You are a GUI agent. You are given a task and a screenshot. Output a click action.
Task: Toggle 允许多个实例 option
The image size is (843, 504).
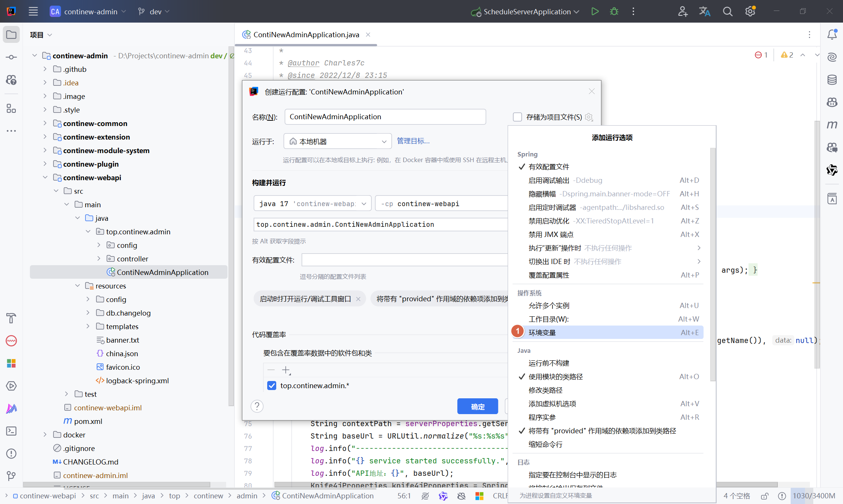[608, 306]
